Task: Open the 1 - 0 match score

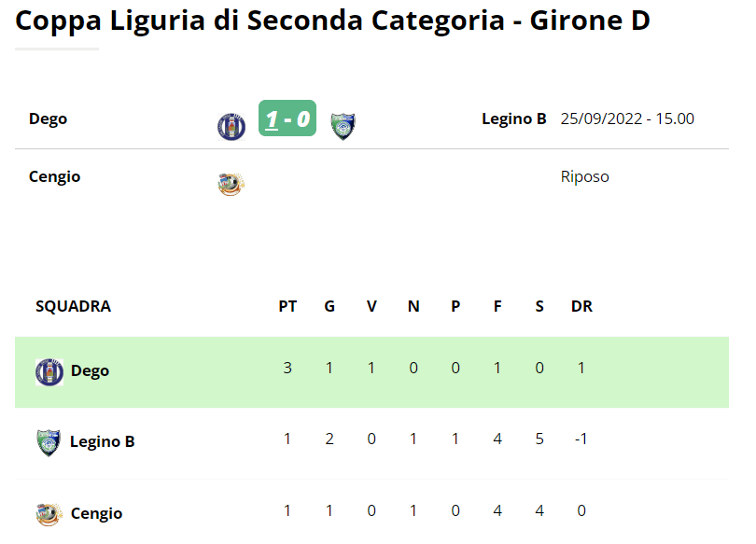Action: click(287, 119)
